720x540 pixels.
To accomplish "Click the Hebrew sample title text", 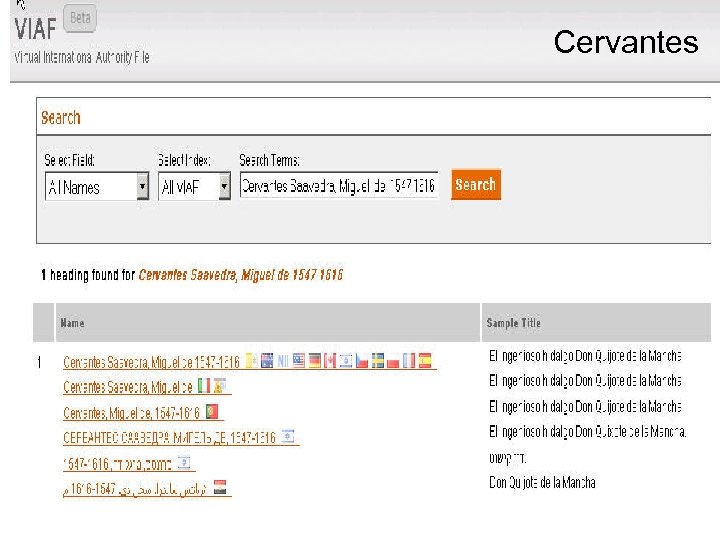I will 507,458.
